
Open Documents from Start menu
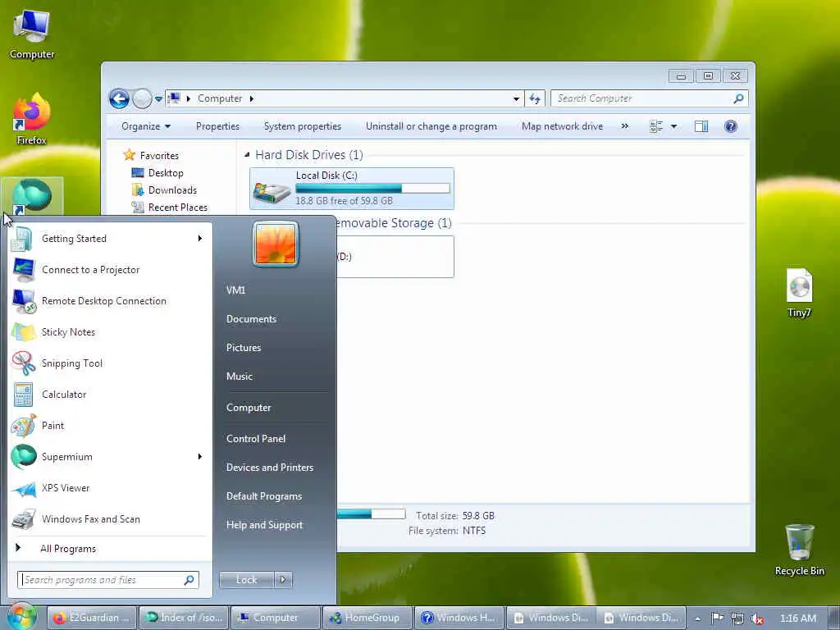[251, 319]
